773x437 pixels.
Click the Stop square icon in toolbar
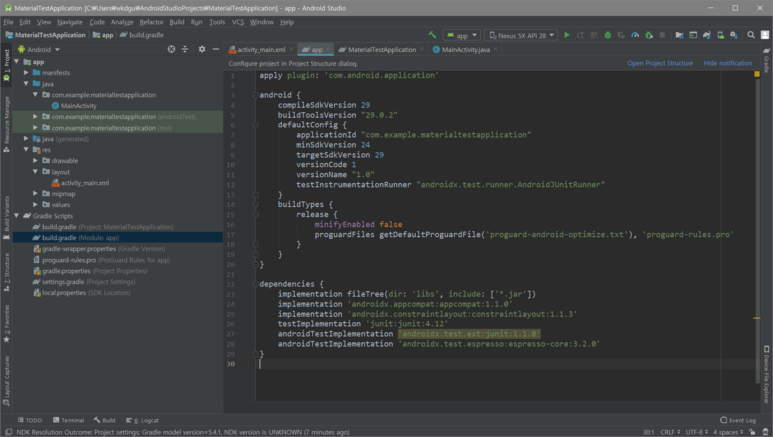663,35
